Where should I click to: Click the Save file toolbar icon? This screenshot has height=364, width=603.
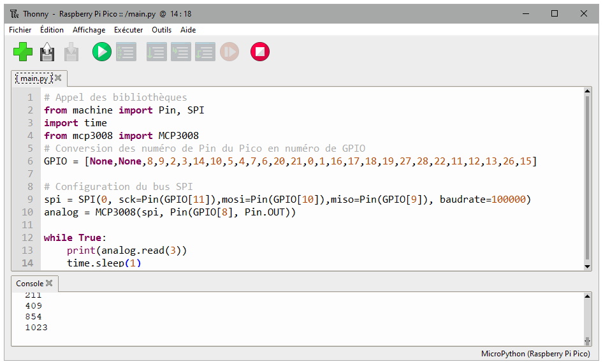coord(71,52)
